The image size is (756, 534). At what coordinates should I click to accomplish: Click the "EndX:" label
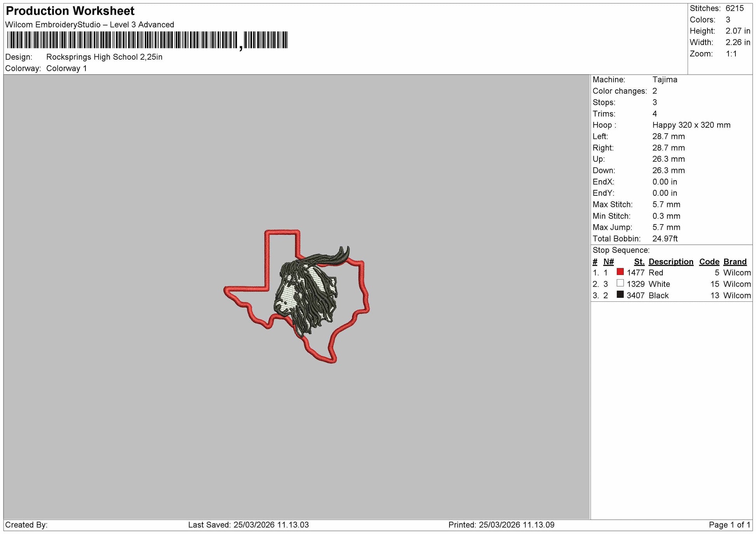[x=603, y=182]
